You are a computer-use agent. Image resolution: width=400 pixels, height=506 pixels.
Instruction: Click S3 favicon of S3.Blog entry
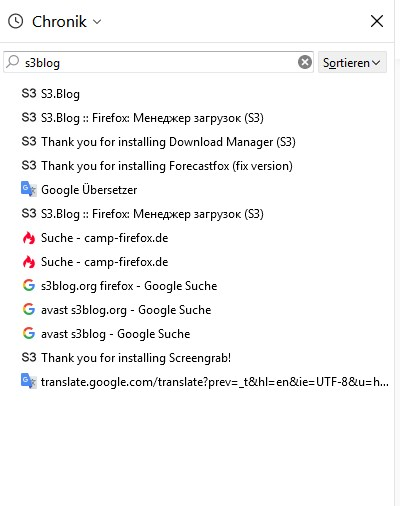tap(29, 94)
